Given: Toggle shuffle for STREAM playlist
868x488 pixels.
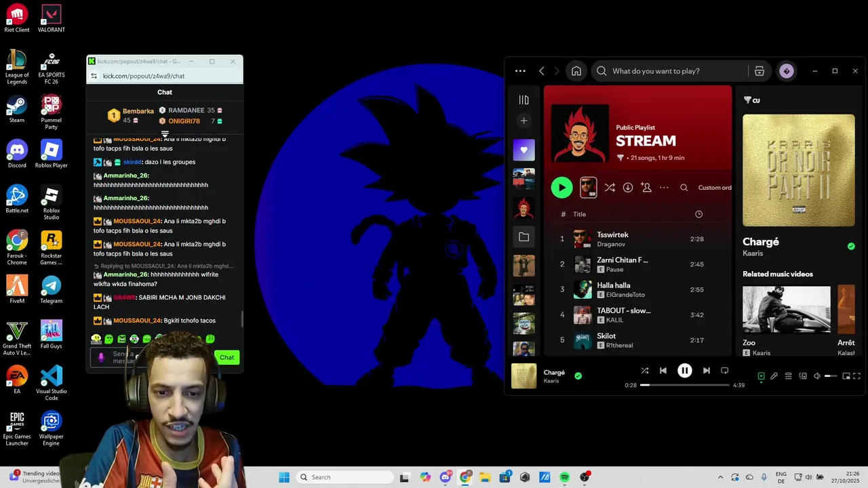Looking at the screenshot, I should pyautogui.click(x=610, y=188).
